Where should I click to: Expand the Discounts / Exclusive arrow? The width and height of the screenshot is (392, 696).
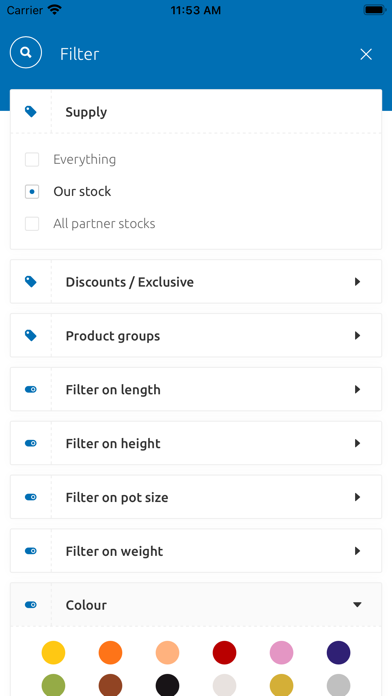click(357, 282)
